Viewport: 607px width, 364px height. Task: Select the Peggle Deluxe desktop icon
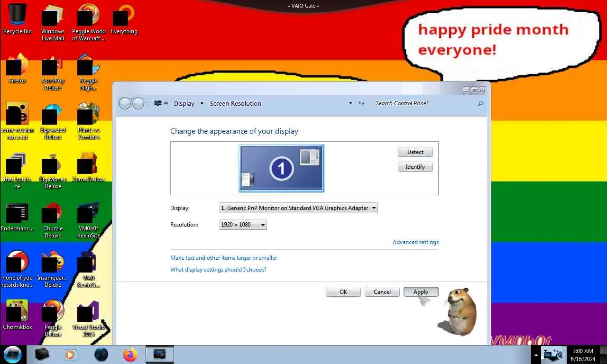(53, 318)
